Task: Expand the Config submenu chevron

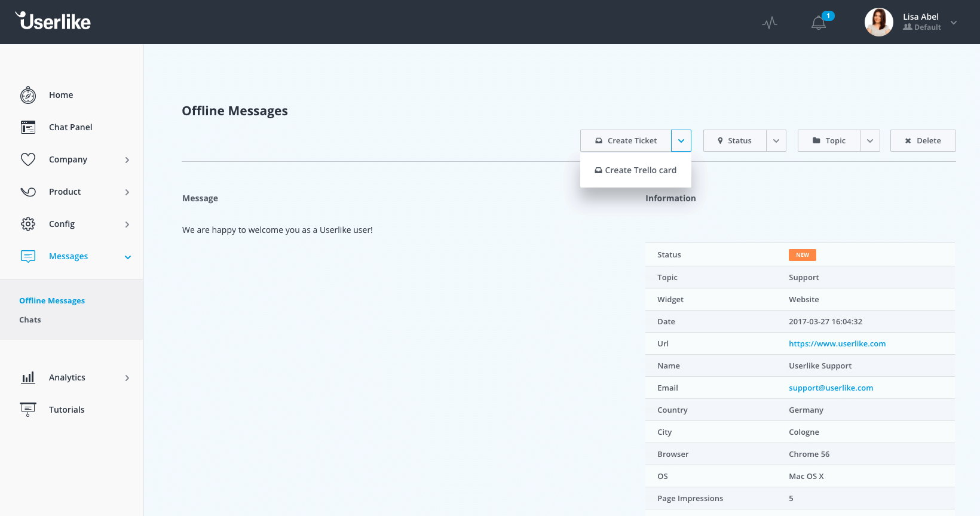Action: pos(127,225)
